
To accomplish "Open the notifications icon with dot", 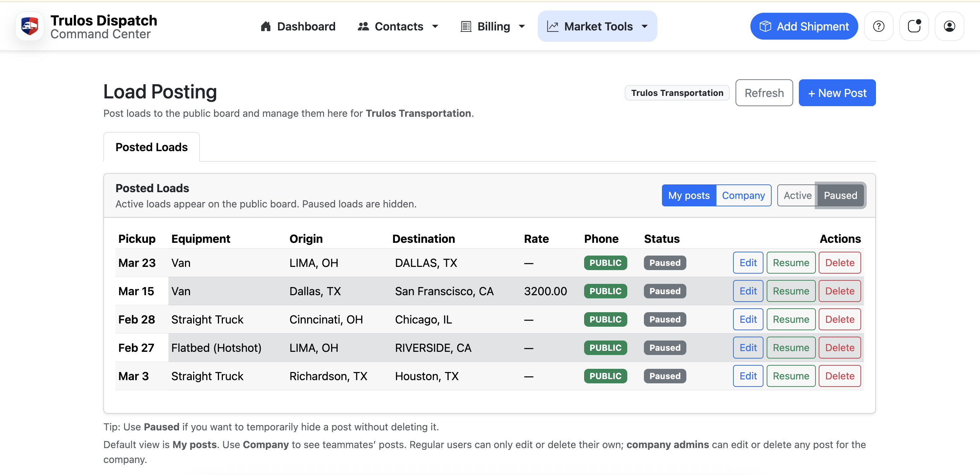I will click(914, 26).
